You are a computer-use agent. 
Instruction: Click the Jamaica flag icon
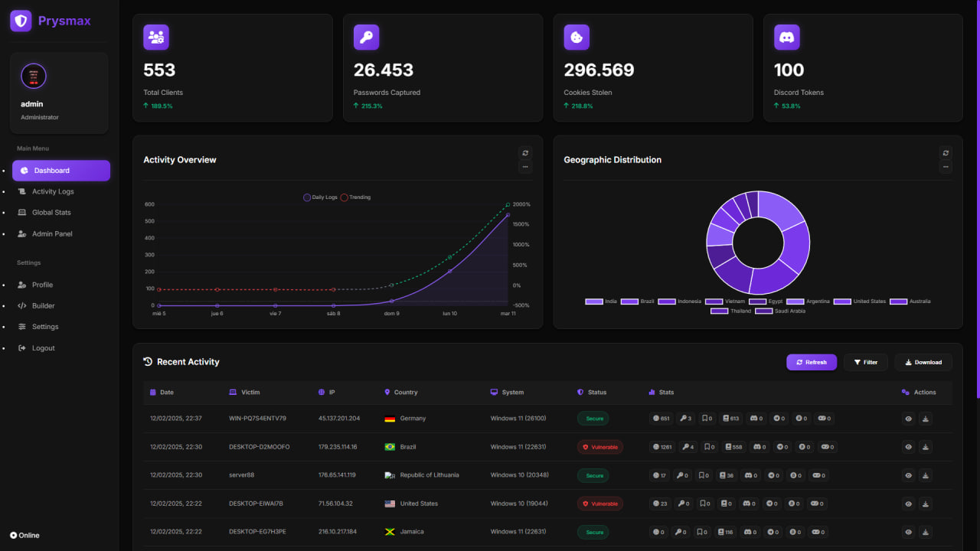point(390,532)
